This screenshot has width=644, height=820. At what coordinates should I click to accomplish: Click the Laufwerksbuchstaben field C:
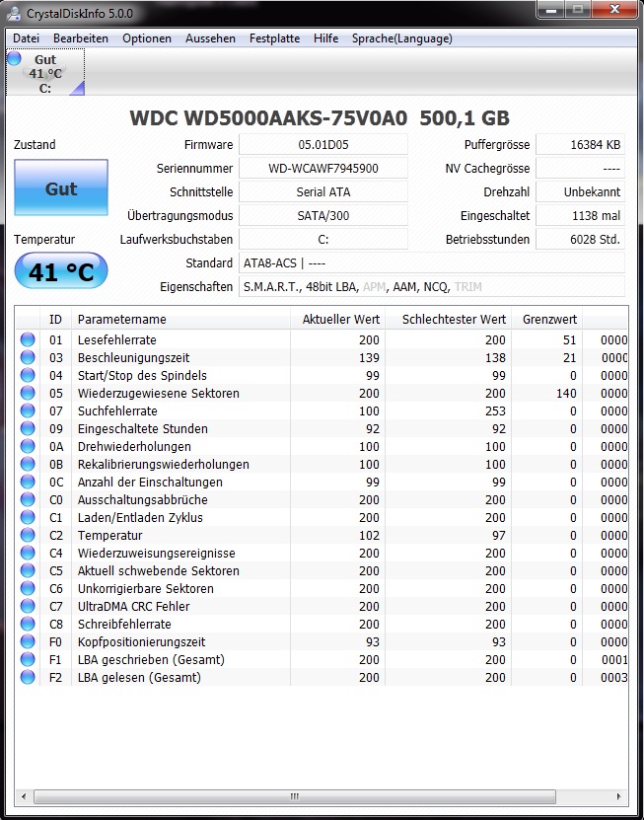[x=323, y=240]
